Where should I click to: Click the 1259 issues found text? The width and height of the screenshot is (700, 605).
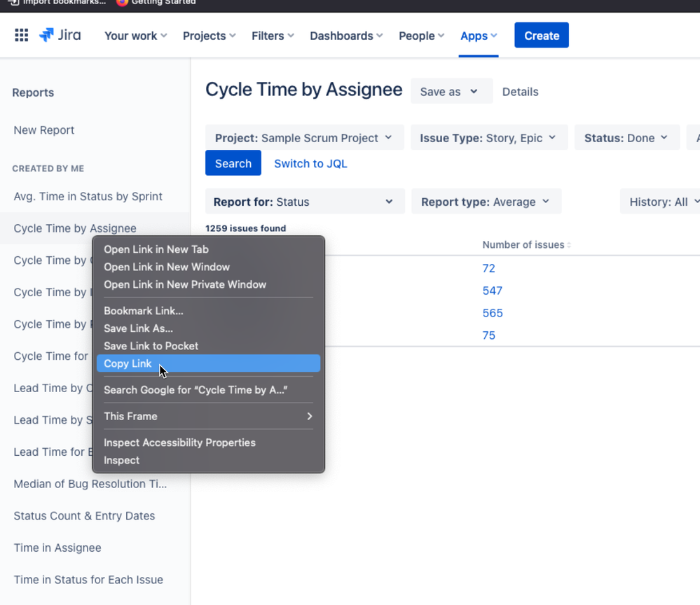[x=245, y=228]
